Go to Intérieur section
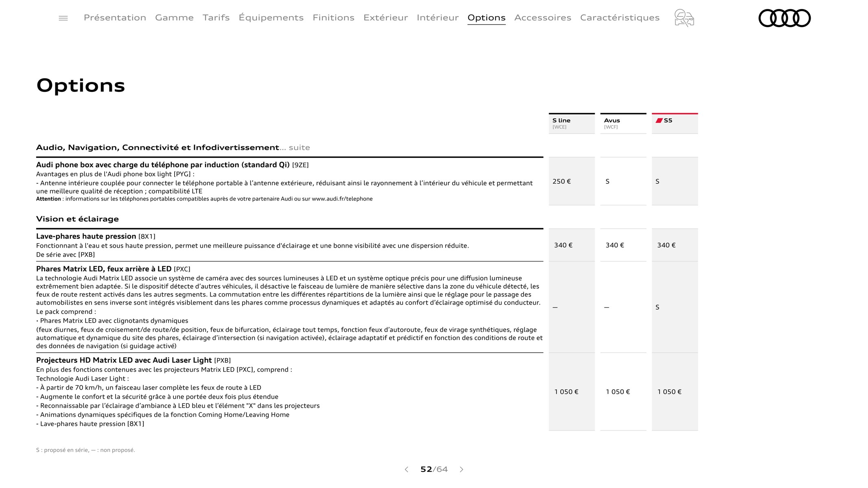Screen dimensions: 868x488 [437, 17]
